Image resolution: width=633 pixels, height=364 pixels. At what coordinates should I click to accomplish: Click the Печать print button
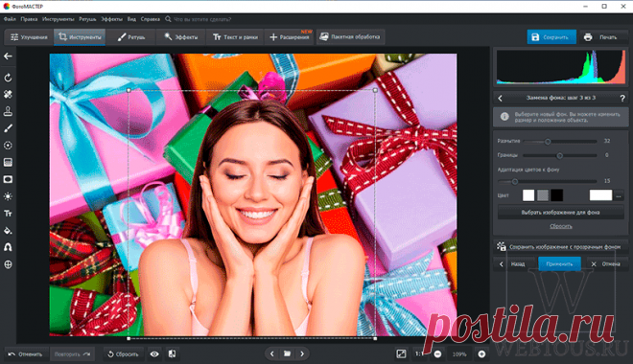602,37
